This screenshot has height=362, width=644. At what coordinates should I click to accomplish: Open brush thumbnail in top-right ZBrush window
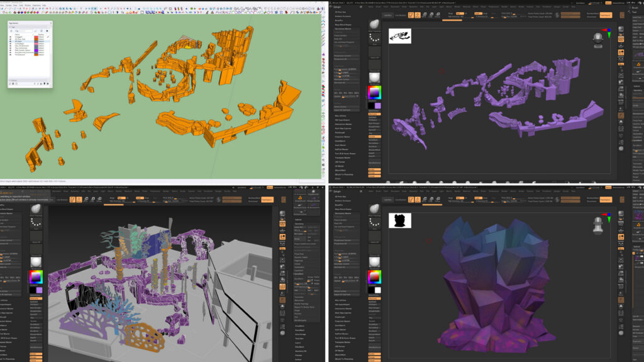coord(374,25)
